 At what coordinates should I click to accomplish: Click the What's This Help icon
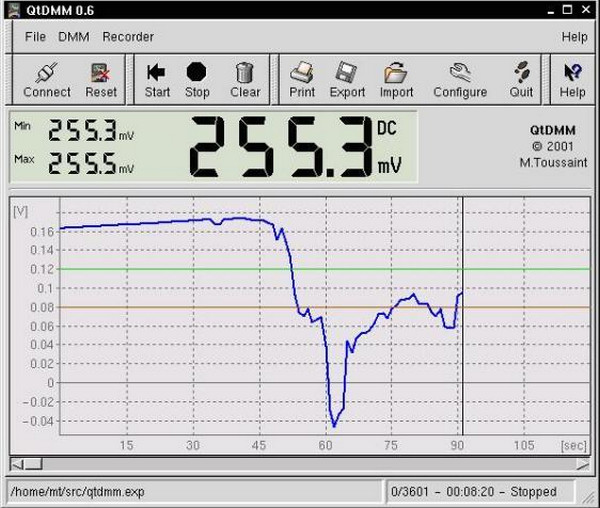tap(572, 72)
